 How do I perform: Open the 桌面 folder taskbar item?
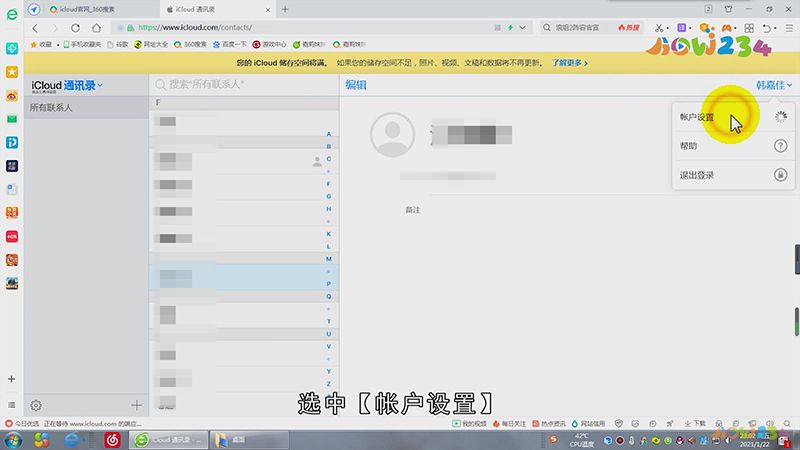tap(249, 440)
